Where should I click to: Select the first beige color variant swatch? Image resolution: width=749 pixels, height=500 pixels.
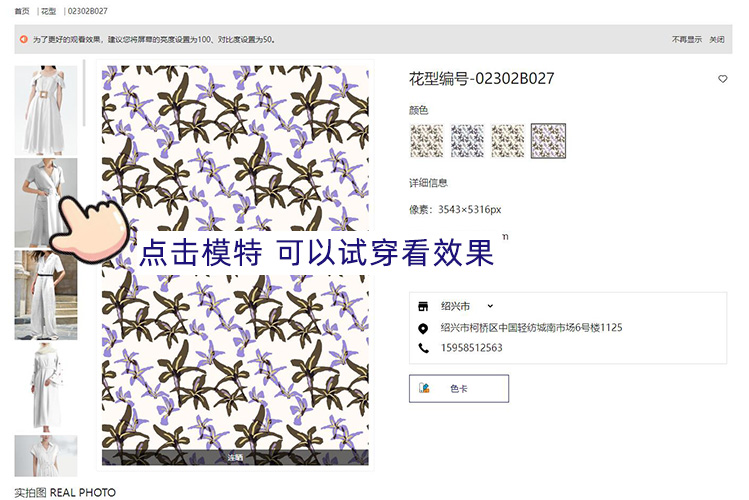[427, 140]
